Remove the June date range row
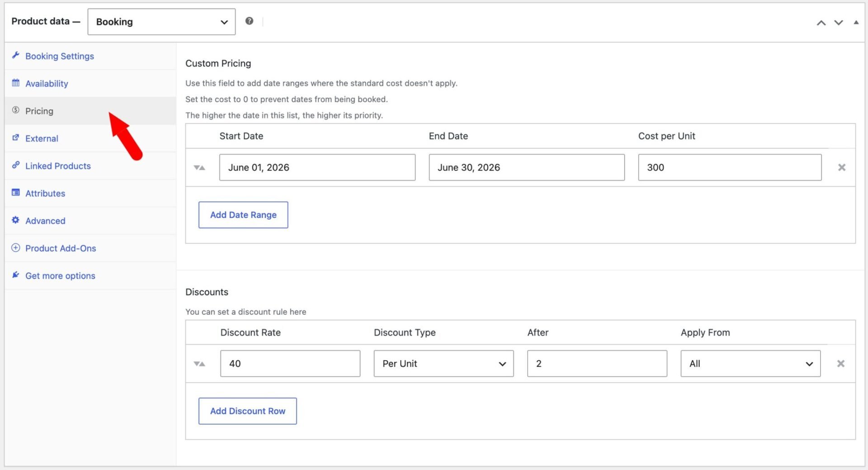 pyautogui.click(x=841, y=167)
